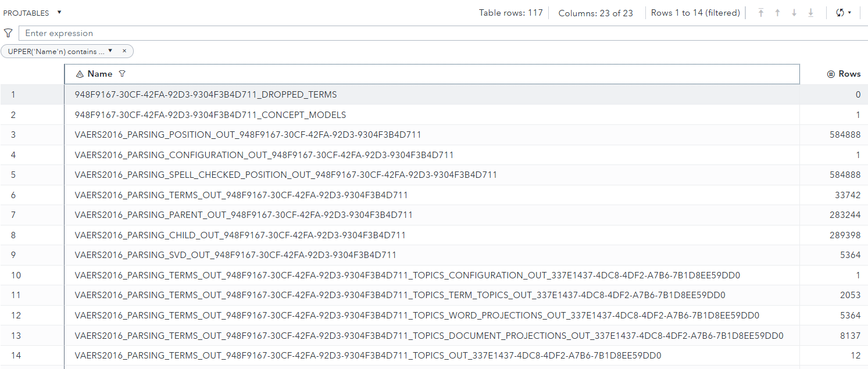This screenshot has width=868, height=369.
Task: Sort the table by Rows column
Action: 849,73
